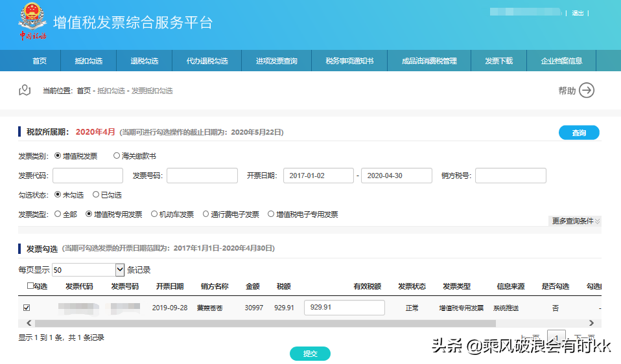Click the 首页 breadcrumb link
621x364 pixels.
(84, 91)
